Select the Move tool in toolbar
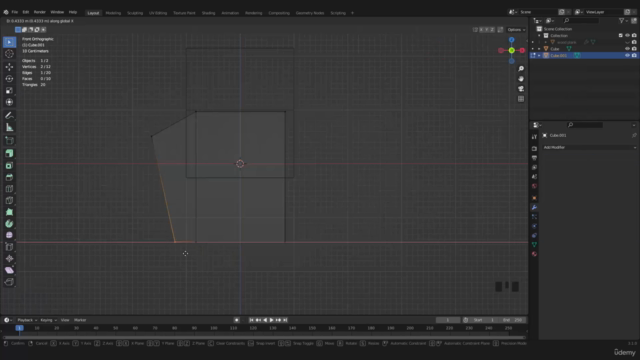 point(9,67)
